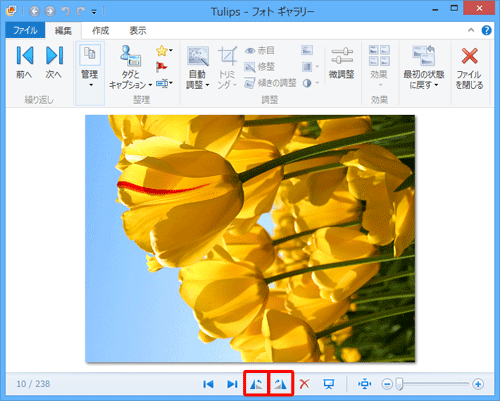Click the zoom slider track
The height and width of the screenshot is (401, 500).
(433, 384)
